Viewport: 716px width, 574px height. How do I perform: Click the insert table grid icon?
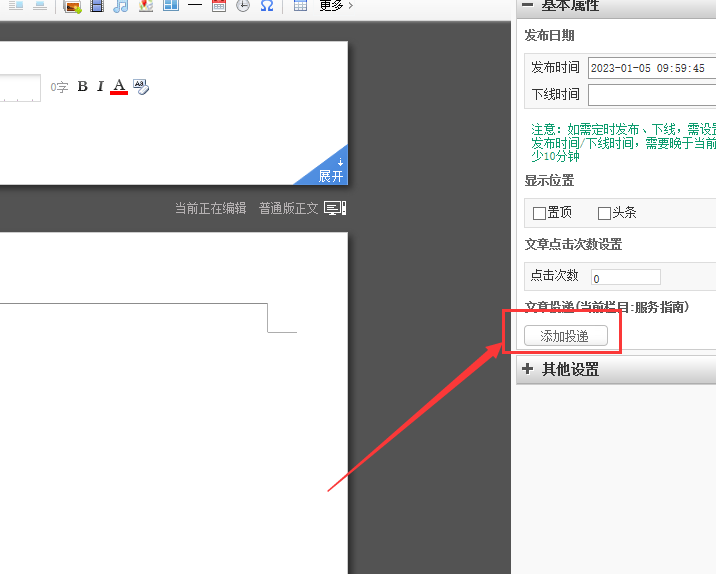(x=300, y=6)
